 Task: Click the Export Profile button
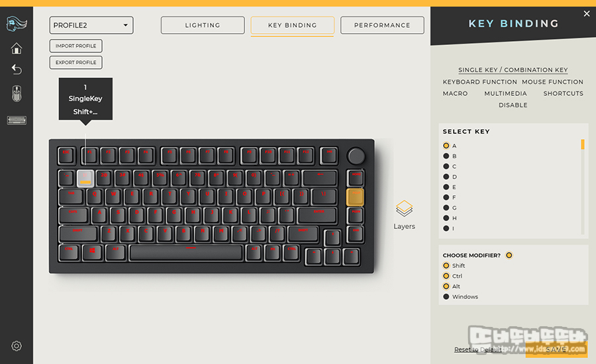coord(76,62)
